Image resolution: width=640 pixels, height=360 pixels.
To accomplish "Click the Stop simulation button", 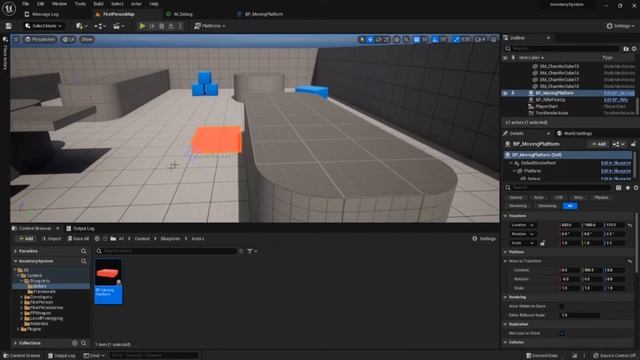I will point(162,26).
